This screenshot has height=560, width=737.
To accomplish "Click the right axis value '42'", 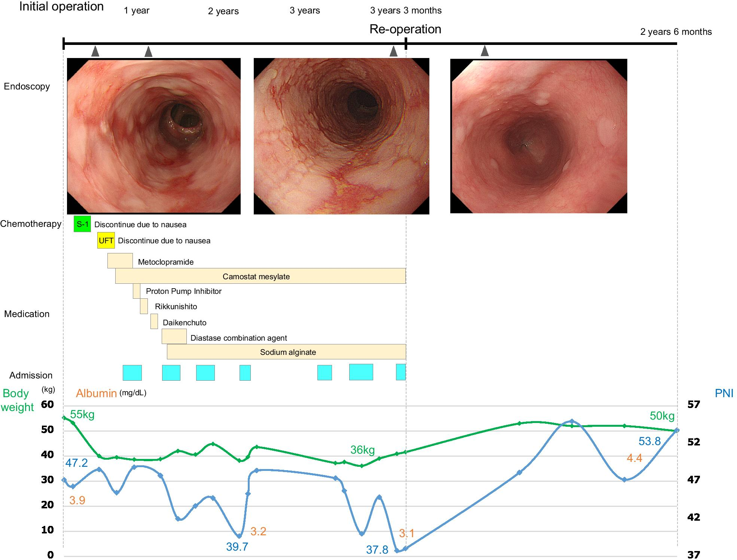I will (x=694, y=517).
